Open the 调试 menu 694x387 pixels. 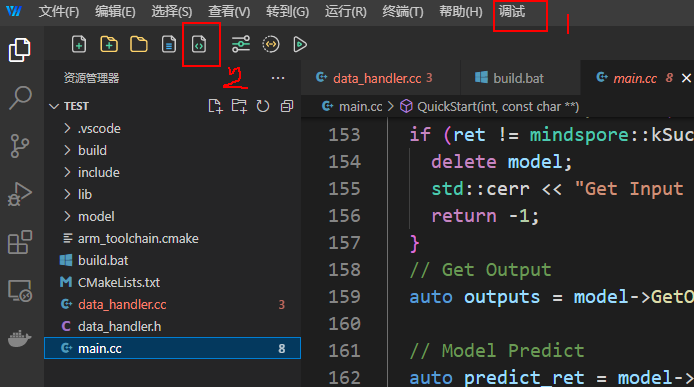tap(512, 12)
